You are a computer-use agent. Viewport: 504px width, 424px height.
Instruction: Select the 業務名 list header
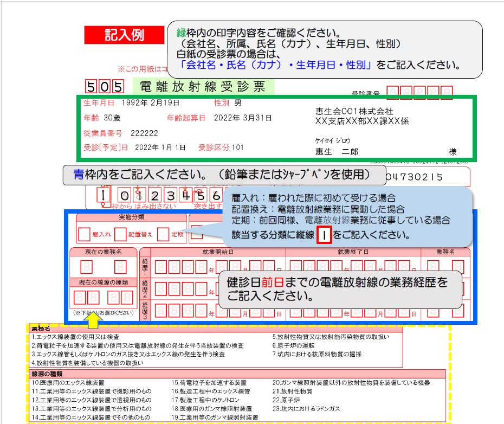[x=41, y=329]
